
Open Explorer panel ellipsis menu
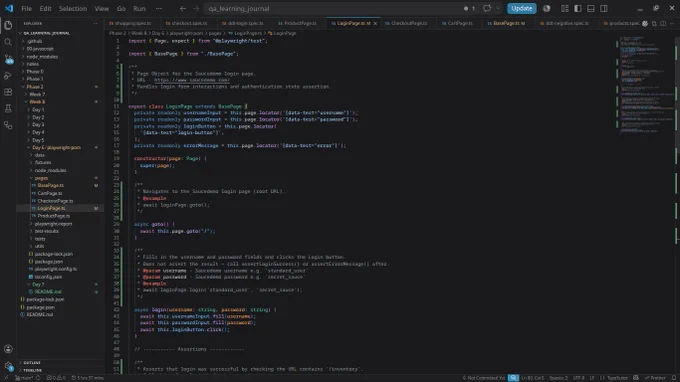tap(95, 23)
